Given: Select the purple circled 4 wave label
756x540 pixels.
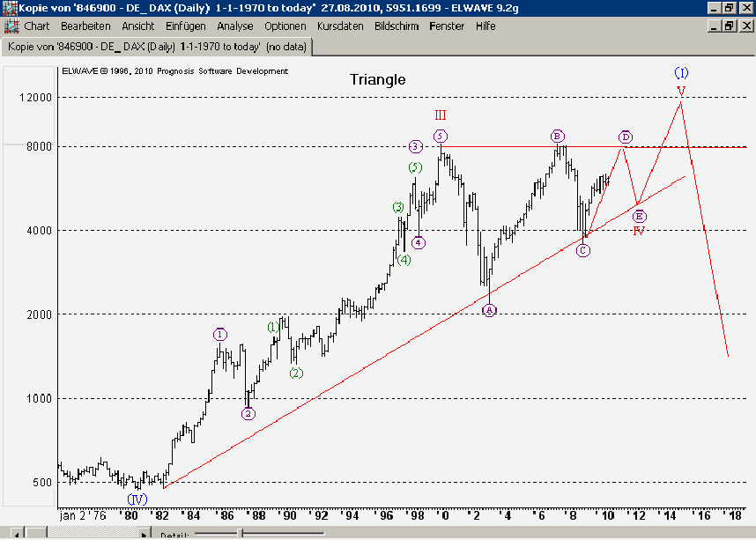Looking at the screenshot, I should 418,242.
